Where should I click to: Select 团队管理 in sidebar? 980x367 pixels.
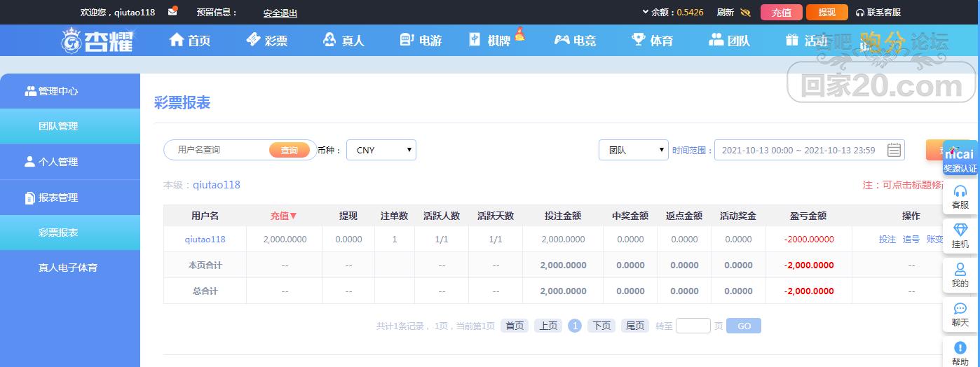coord(70,127)
